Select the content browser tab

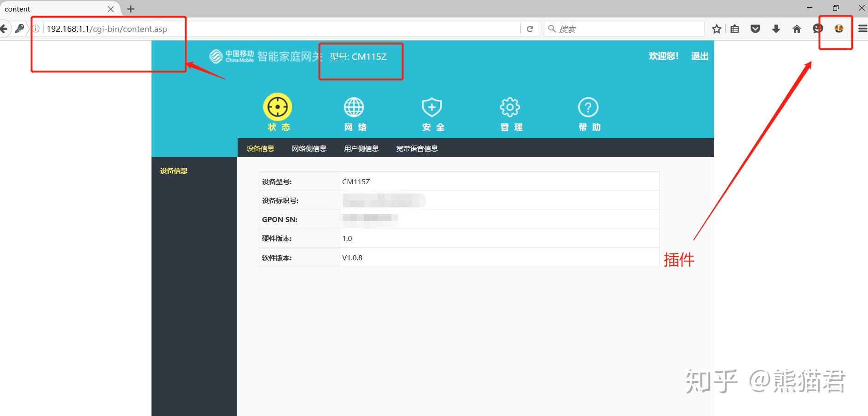pyautogui.click(x=60, y=9)
